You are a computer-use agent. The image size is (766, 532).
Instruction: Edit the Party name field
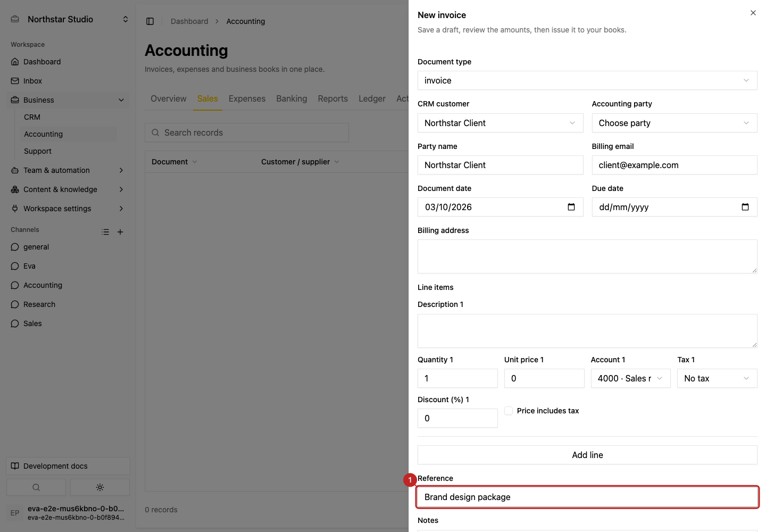[501, 165]
